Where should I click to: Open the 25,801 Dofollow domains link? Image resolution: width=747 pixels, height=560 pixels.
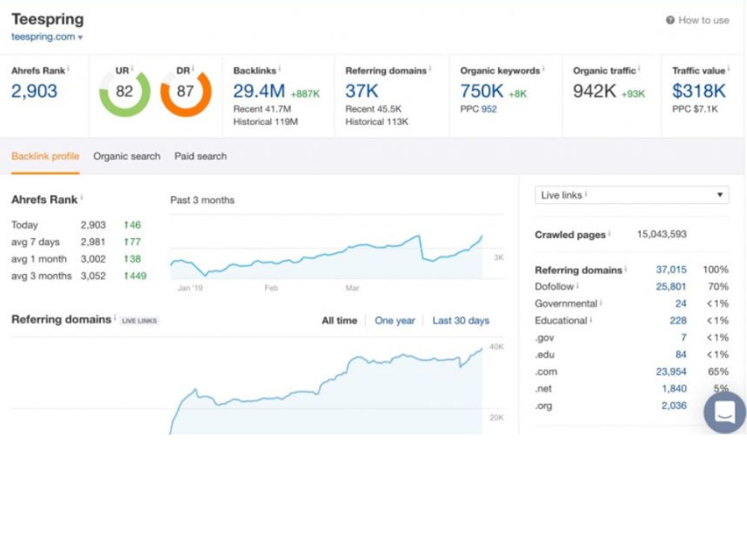click(x=672, y=287)
